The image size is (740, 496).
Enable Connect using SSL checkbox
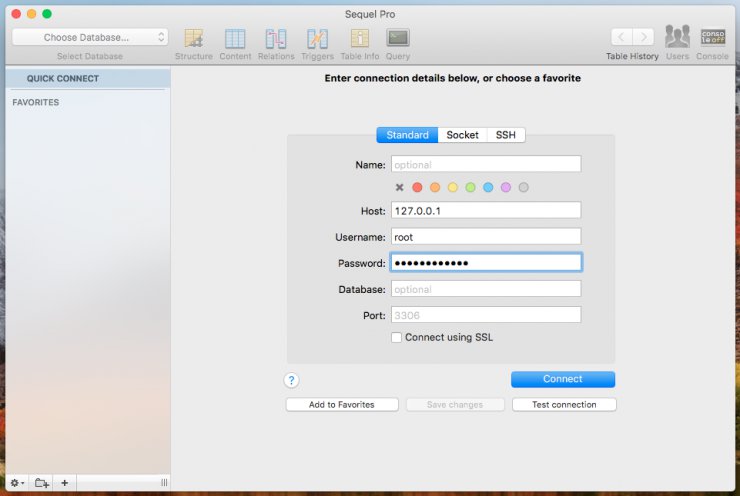tap(396, 337)
